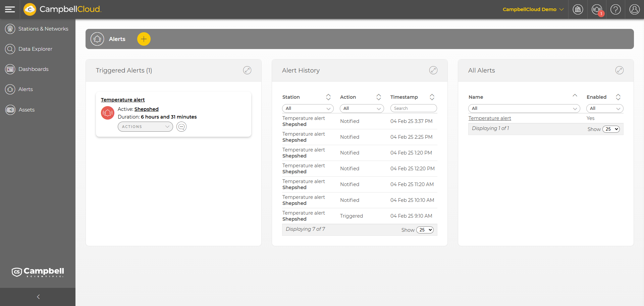
Task: Click the bell icon in Alerts header bar
Action: (x=97, y=39)
